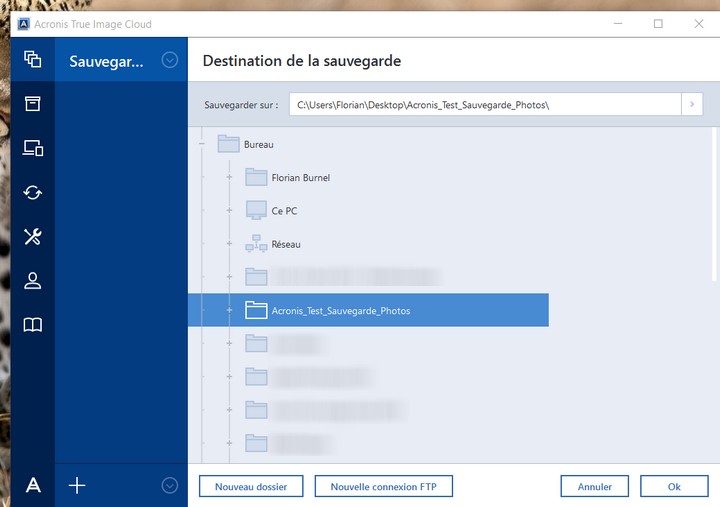The image size is (720, 507).
Task: Click the Florian Burnel folder icon
Action: coord(256,177)
